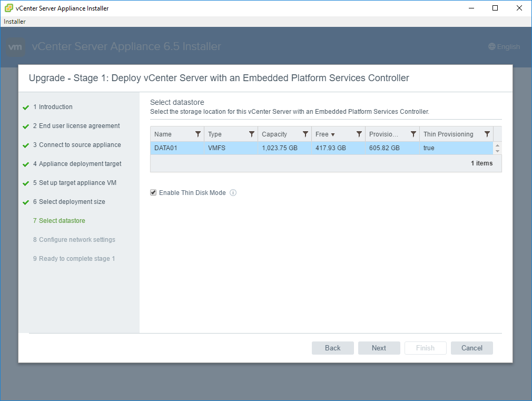Click the 1,023.75 GB capacity cell

284,148
